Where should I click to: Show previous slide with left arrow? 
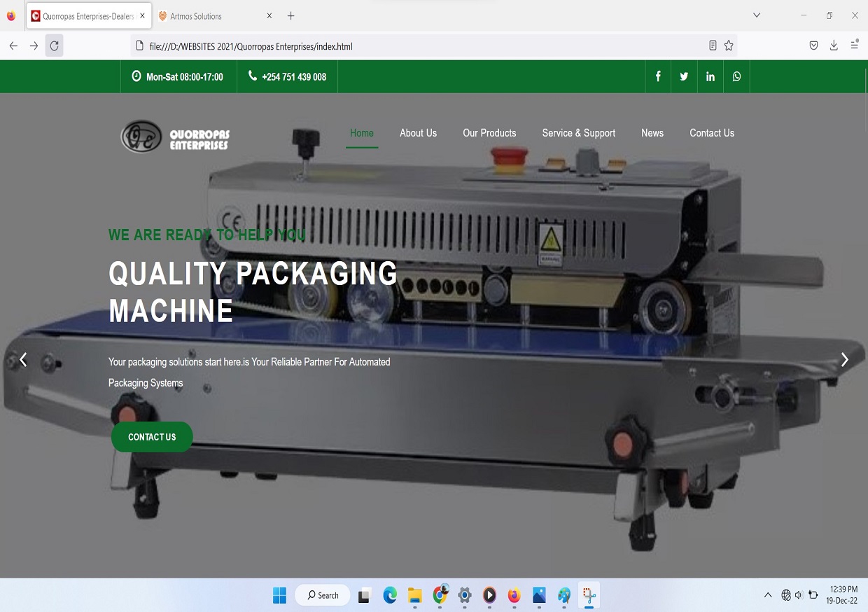(23, 359)
